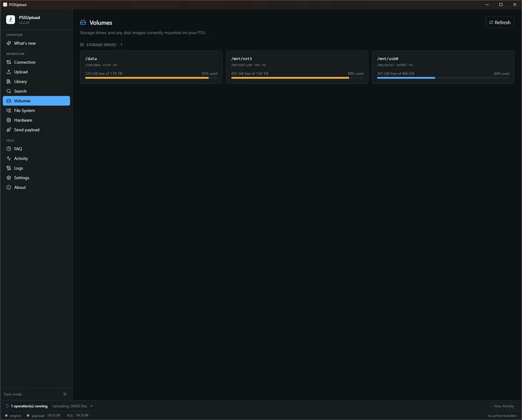Click "120 GiB free of 1.78 TiB" text
The image size is (522, 420).
(x=104, y=73)
